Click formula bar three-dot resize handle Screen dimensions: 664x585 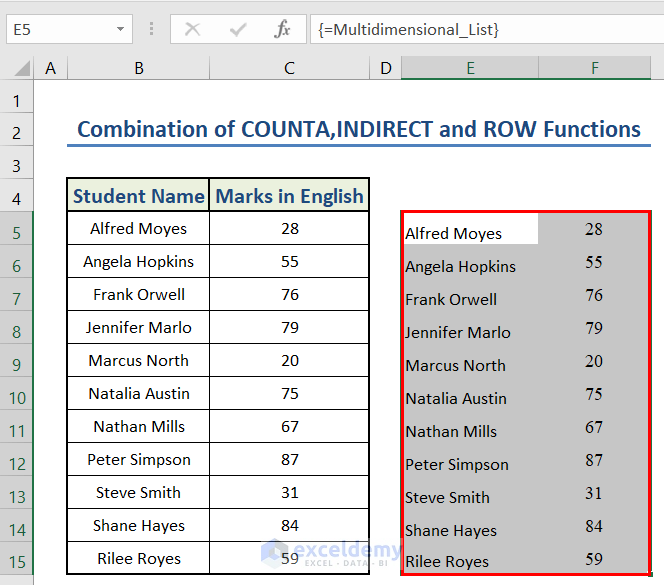click(151, 29)
